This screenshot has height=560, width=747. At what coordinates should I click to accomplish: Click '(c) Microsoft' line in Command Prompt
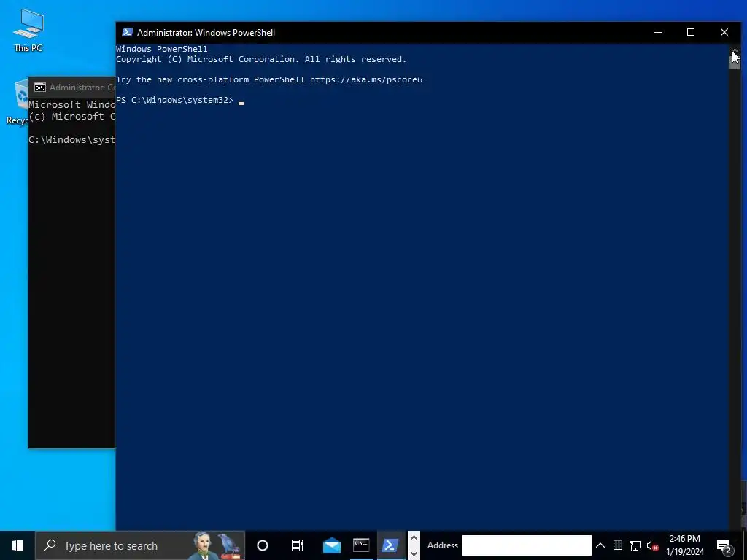pos(71,117)
